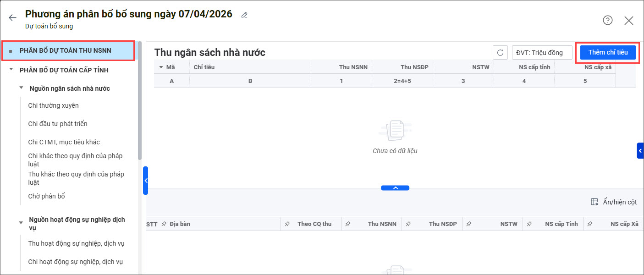
Task: Edit the plan title with pencil icon
Action: click(244, 15)
